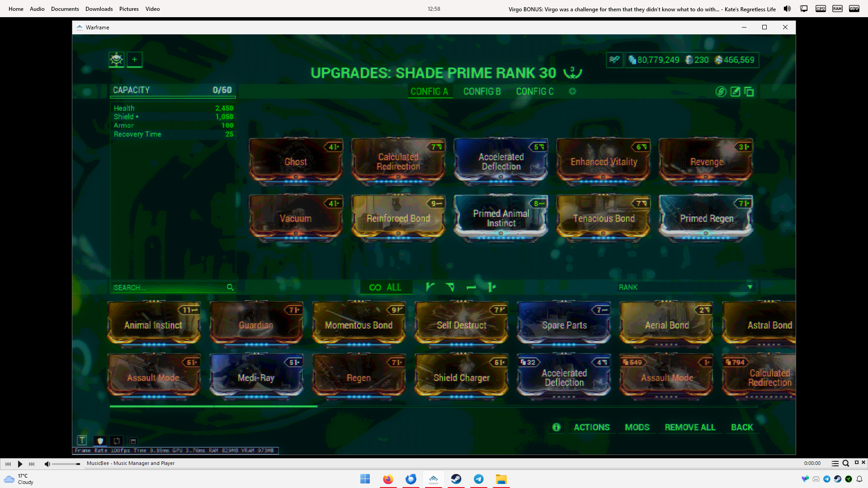Adjust the MusicBee volume slider
Image resolution: width=868 pixels, height=488 pixels.
click(66, 464)
